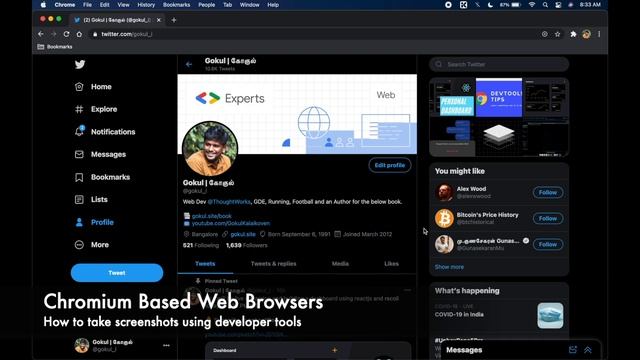Viewport: 640px width, 360px height.
Task: Open the gokul.site website link
Action: coord(243,234)
